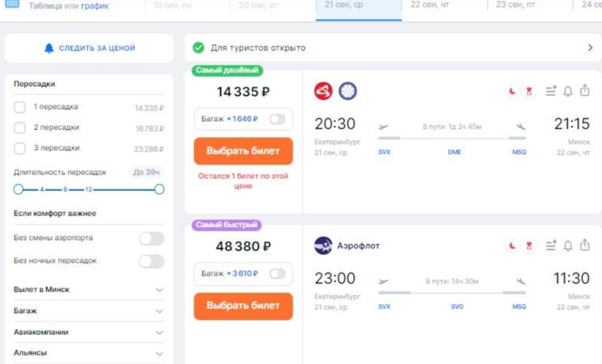The image size is (602, 364).
Task: Click the calendar table icon at top left
Action: pyautogui.click(x=11, y=5)
